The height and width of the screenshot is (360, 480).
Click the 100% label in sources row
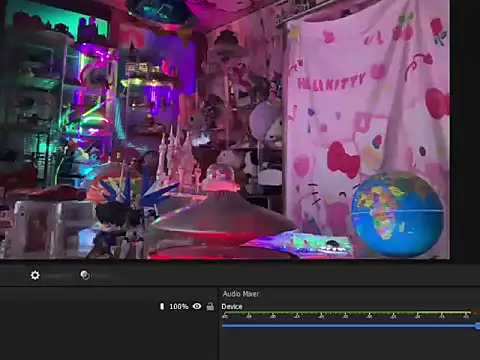click(x=179, y=306)
